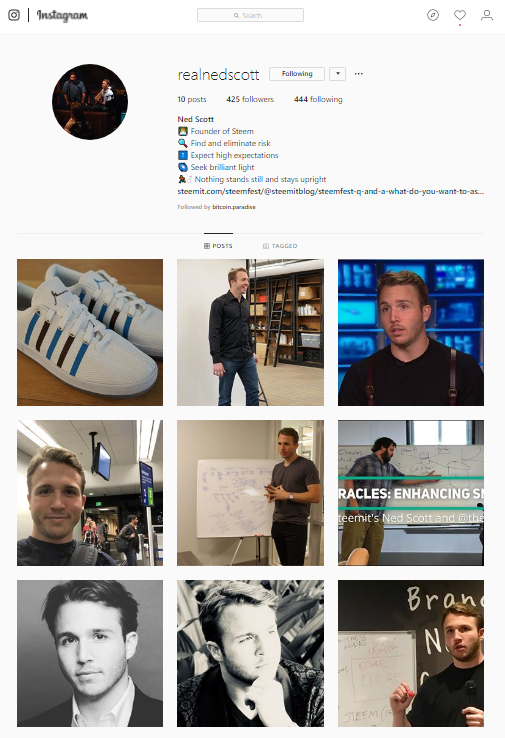Image resolution: width=505 pixels, height=738 pixels.
Task: Open your profile via the person icon
Action: (487, 15)
